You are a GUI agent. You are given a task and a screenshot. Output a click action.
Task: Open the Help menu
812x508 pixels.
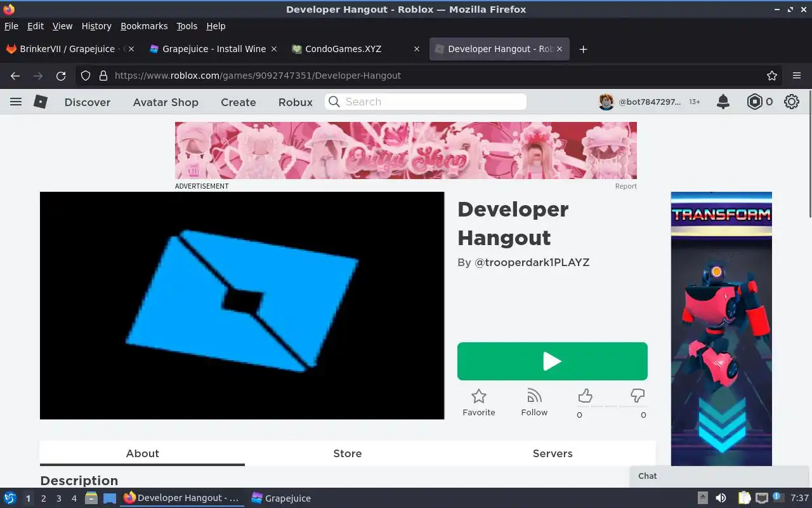coord(216,26)
